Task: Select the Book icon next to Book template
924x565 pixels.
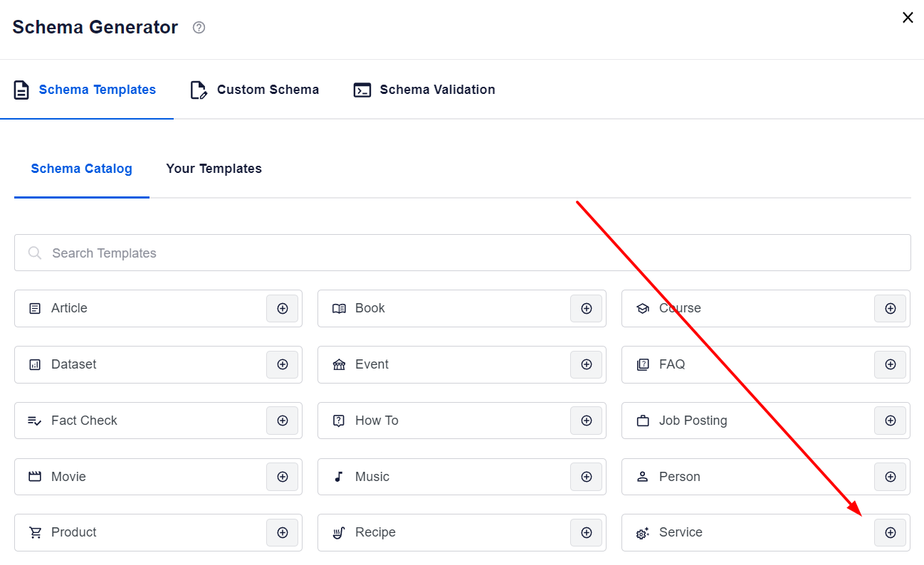Action: tap(339, 308)
